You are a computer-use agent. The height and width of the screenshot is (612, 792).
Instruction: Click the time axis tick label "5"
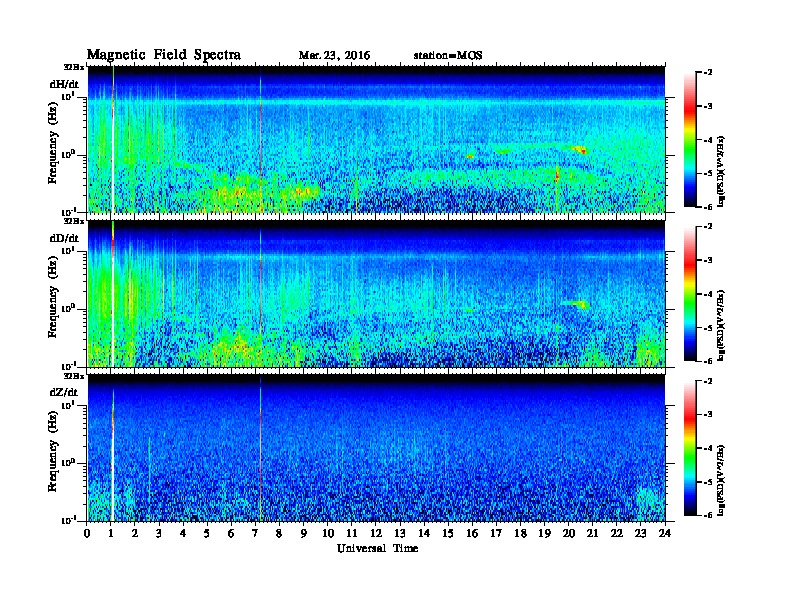207,533
